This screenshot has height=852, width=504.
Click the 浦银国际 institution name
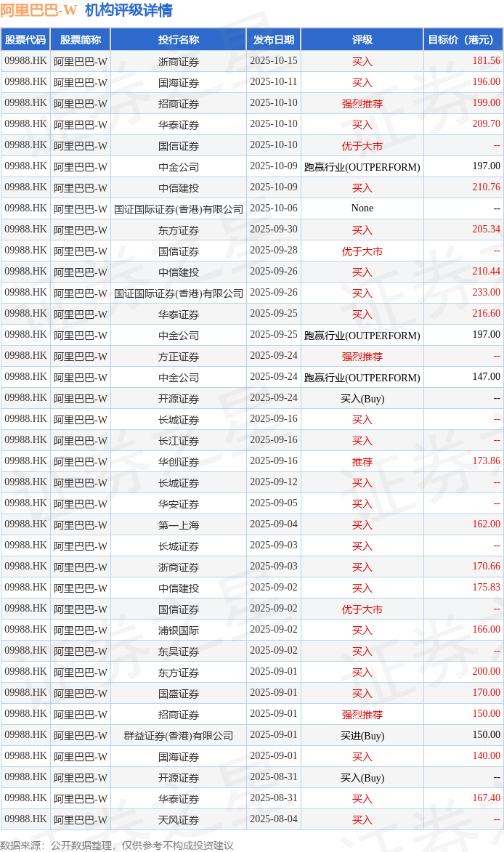pyautogui.click(x=179, y=630)
